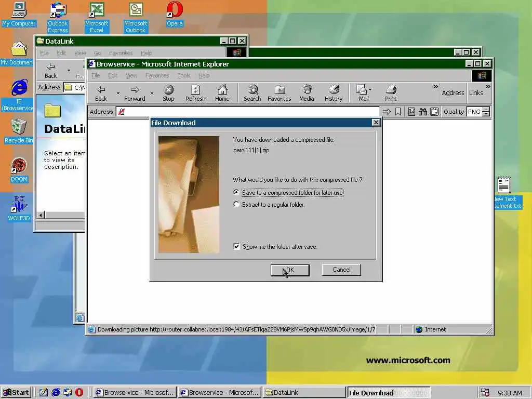Open the Favorites toolbar icon
Image resolution: width=532 pixels, height=399 pixels.
tap(279, 93)
